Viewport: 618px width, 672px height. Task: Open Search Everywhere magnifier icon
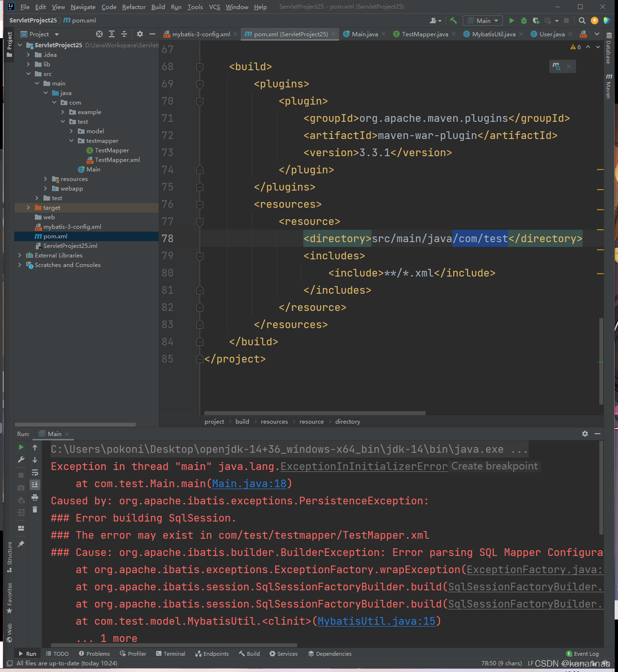tap(582, 21)
